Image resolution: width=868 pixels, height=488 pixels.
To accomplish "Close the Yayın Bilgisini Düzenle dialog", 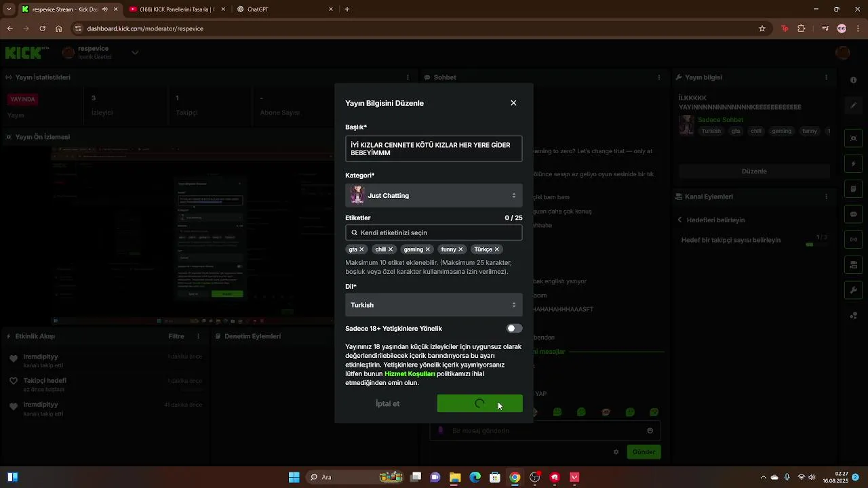I will (x=513, y=103).
